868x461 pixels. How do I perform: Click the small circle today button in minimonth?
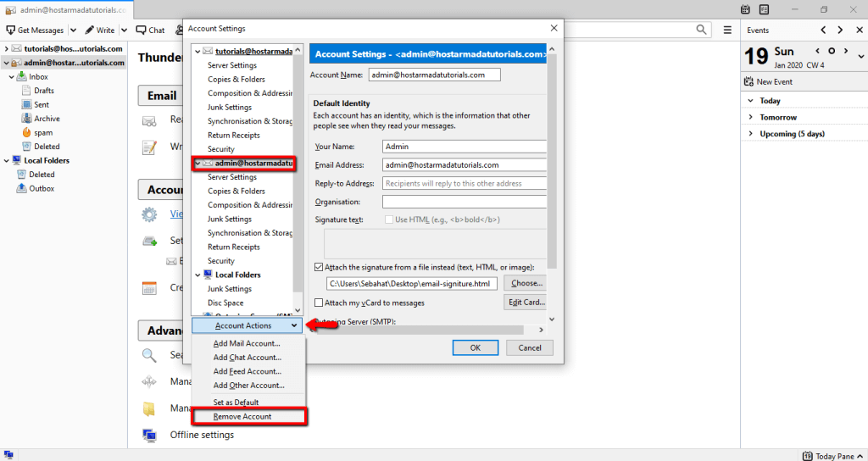click(x=832, y=51)
